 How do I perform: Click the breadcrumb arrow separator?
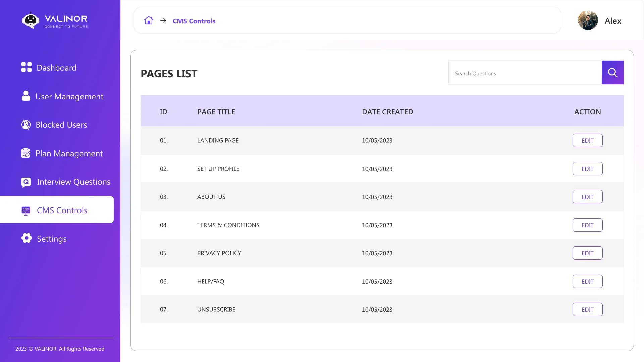click(163, 20)
